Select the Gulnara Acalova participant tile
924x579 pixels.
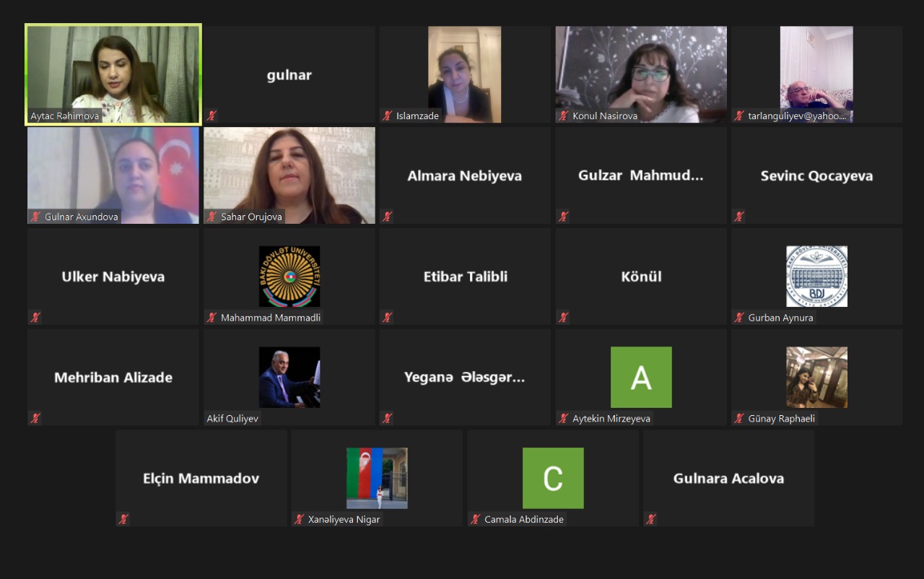(729, 478)
